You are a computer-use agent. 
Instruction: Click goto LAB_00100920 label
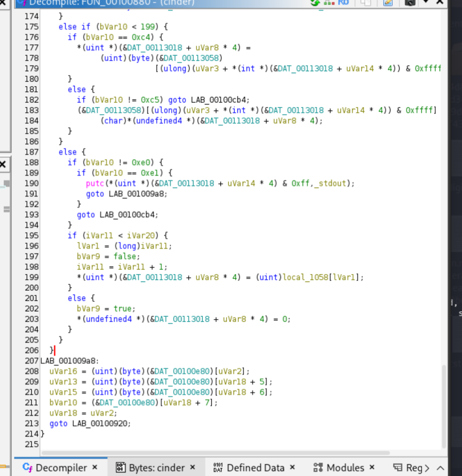(x=101, y=424)
